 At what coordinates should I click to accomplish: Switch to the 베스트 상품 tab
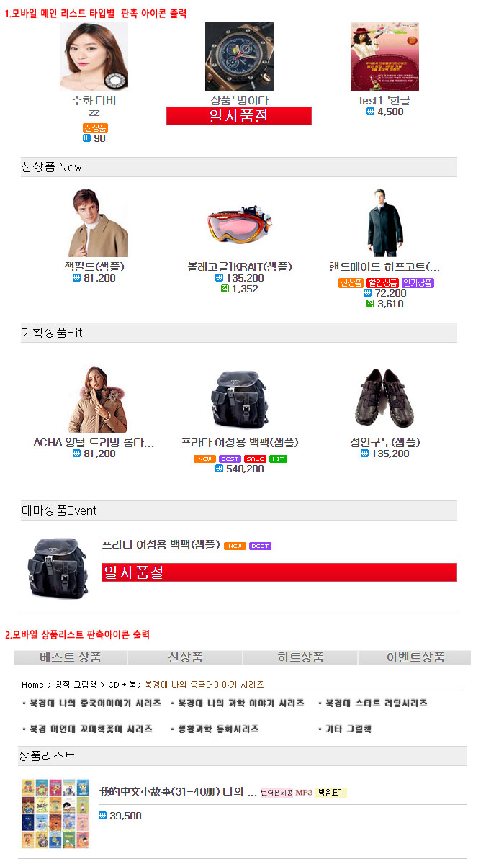(71, 657)
